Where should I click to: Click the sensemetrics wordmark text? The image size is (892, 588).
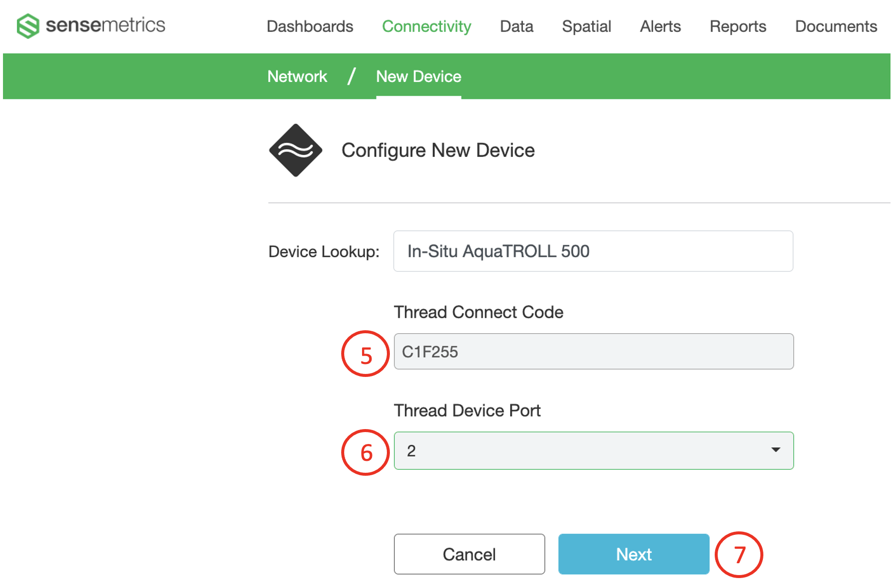(x=105, y=25)
